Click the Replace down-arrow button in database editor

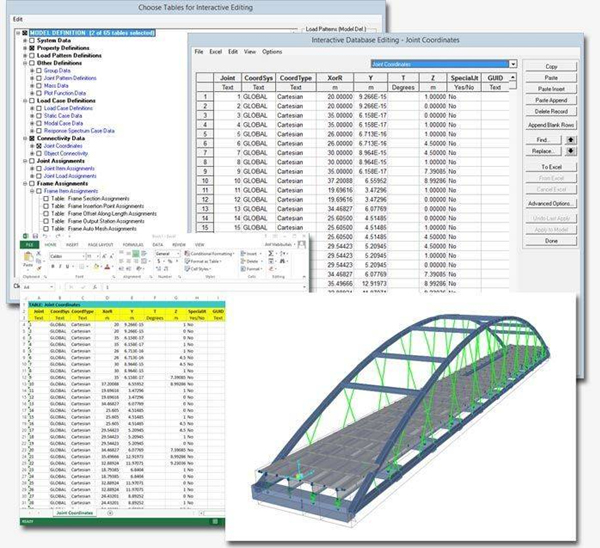pos(570,151)
